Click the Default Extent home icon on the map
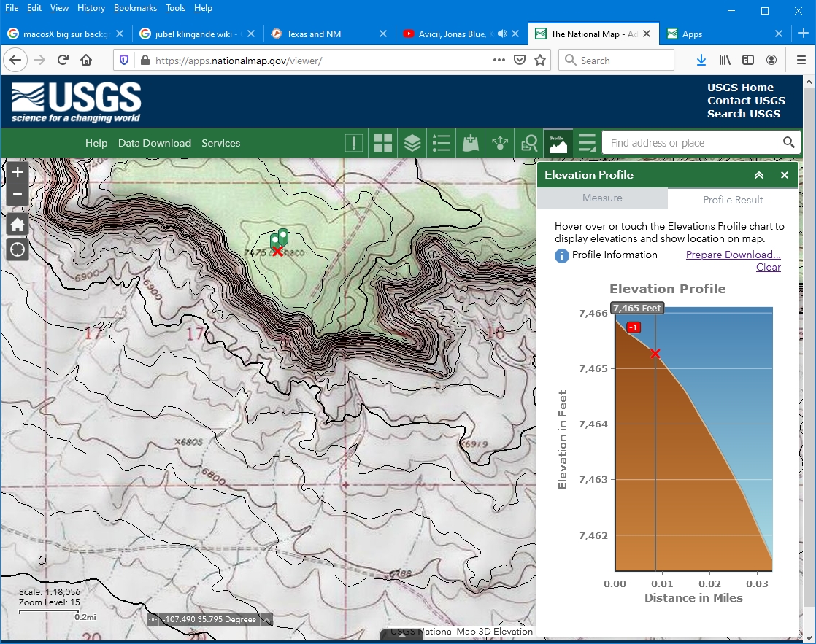The width and height of the screenshot is (816, 644). coord(18,224)
